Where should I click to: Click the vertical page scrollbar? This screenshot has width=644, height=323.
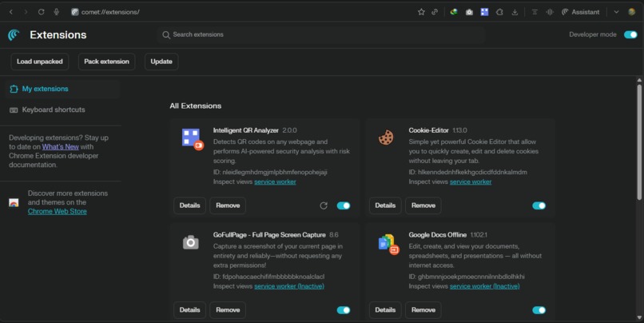click(639, 199)
